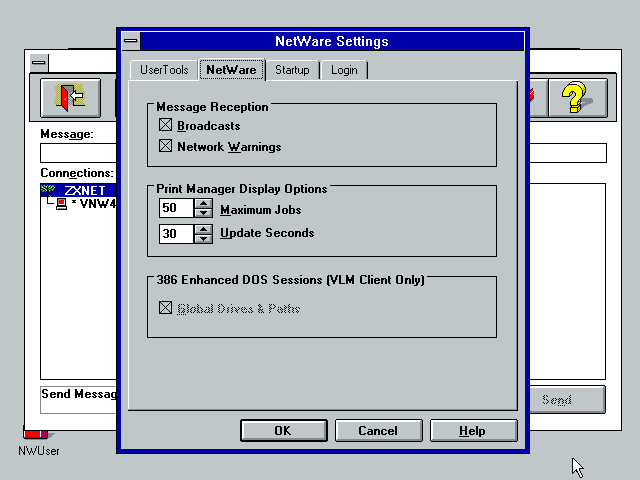Click the NetWare Settings title bar
This screenshot has width=640, height=480.
332,41
